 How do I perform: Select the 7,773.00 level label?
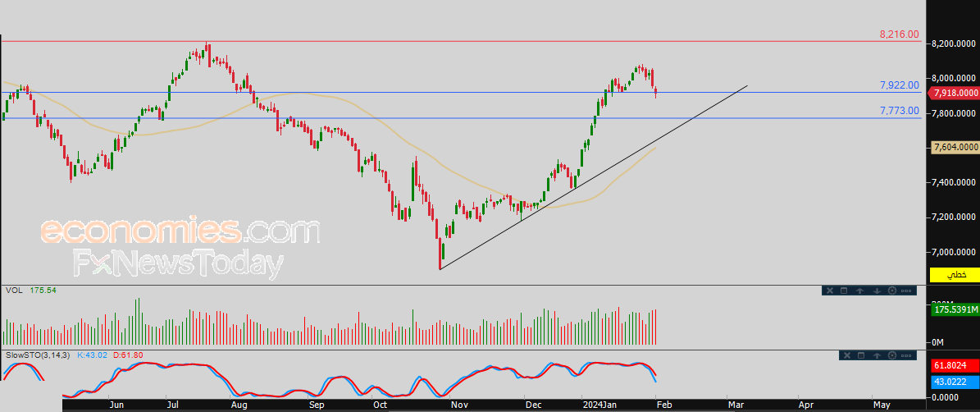click(900, 111)
